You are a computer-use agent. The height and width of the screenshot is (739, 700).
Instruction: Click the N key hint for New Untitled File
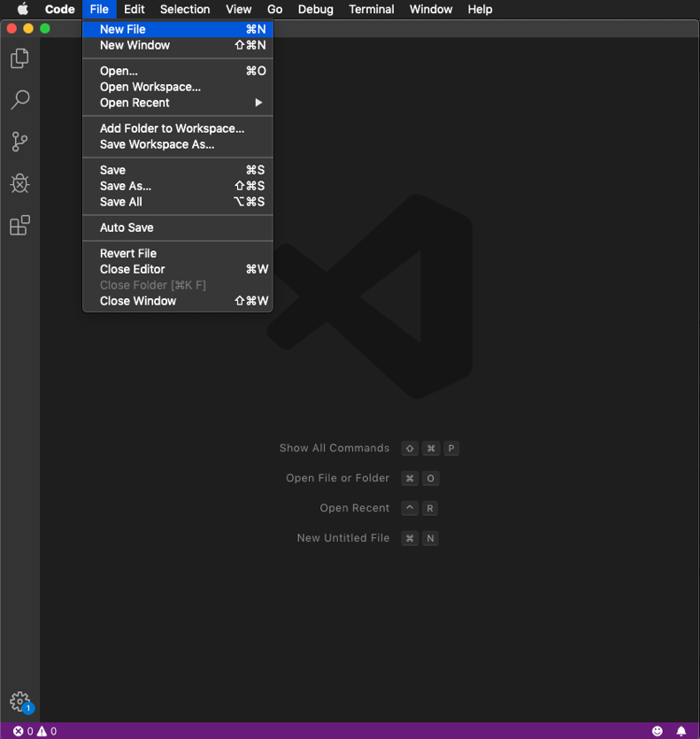point(430,538)
